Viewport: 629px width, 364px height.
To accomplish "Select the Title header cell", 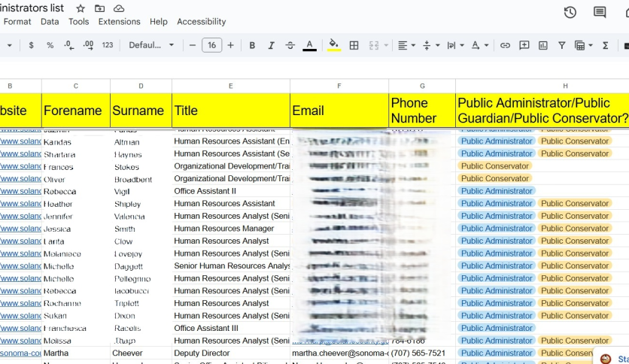I will [x=231, y=111].
